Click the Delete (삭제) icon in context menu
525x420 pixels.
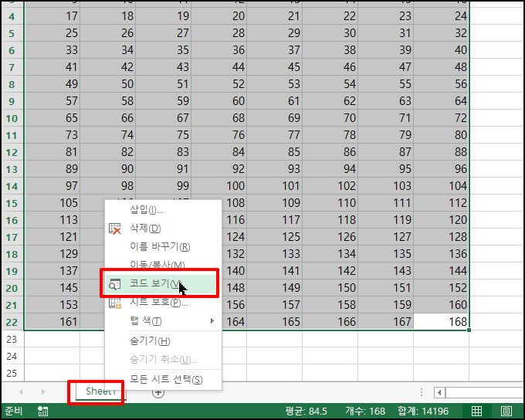coord(115,229)
